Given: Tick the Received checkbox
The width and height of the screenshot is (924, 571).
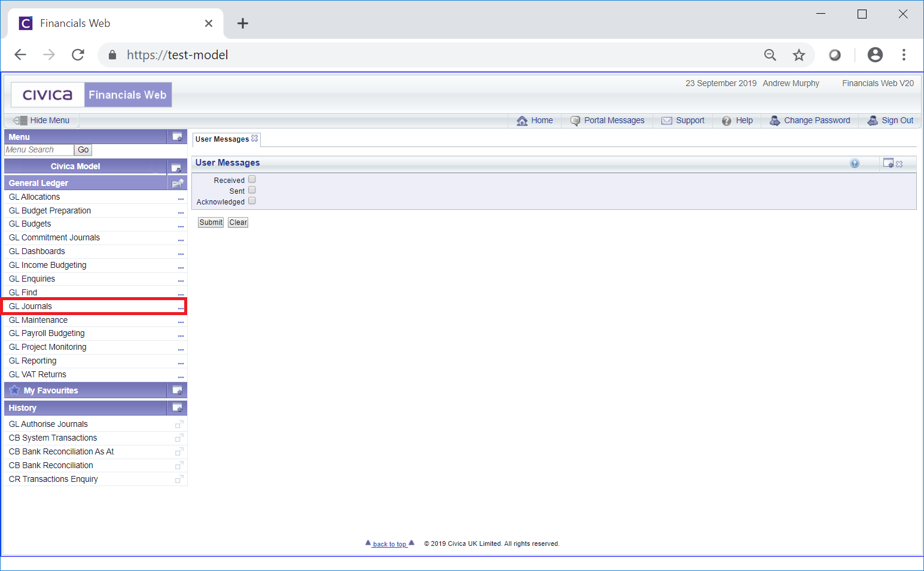Looking at the screenshot, I should coord(252,179).
